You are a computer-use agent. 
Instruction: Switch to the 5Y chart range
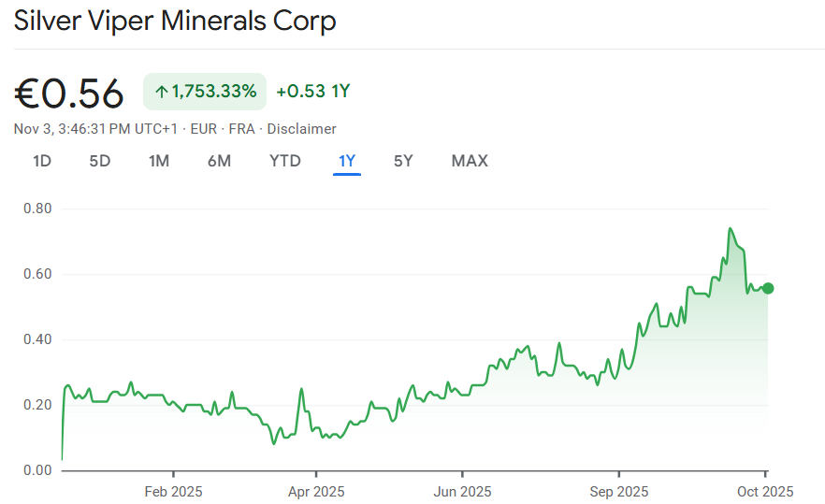(403, 161)
